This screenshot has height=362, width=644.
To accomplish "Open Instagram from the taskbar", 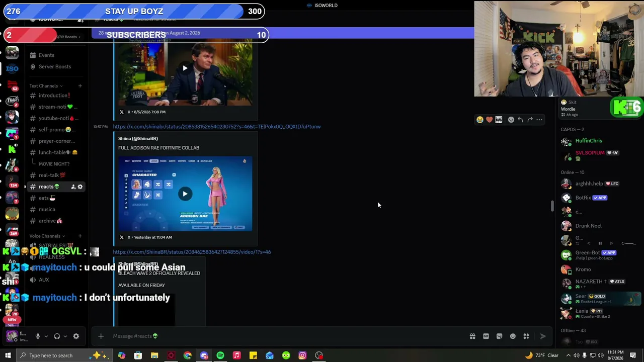I will (x=302, y=355).
